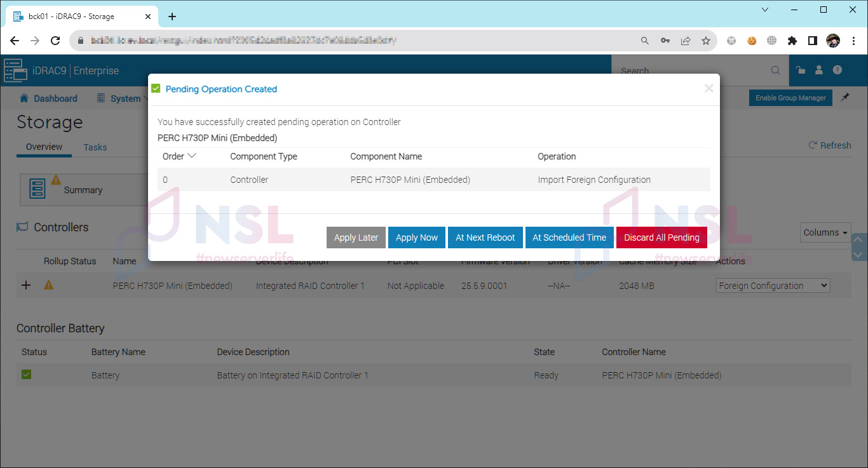
Task: Click the Summary storage icon
Action: tap(37, 189)
